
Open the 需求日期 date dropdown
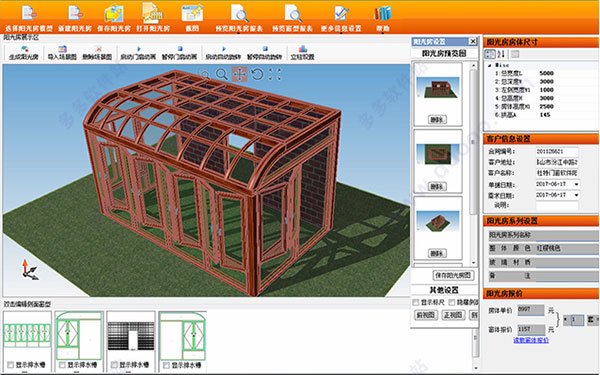pos(576,195)
